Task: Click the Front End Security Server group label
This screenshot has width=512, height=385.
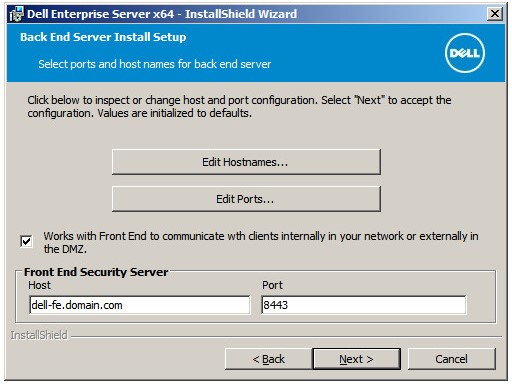Action: (96, 272)
